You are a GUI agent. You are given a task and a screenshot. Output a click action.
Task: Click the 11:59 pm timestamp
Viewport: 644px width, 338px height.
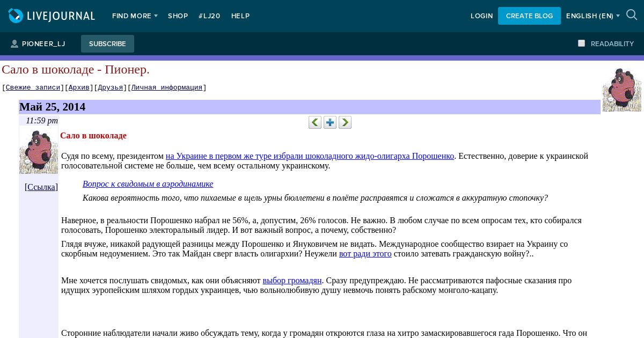coord(42,121)
